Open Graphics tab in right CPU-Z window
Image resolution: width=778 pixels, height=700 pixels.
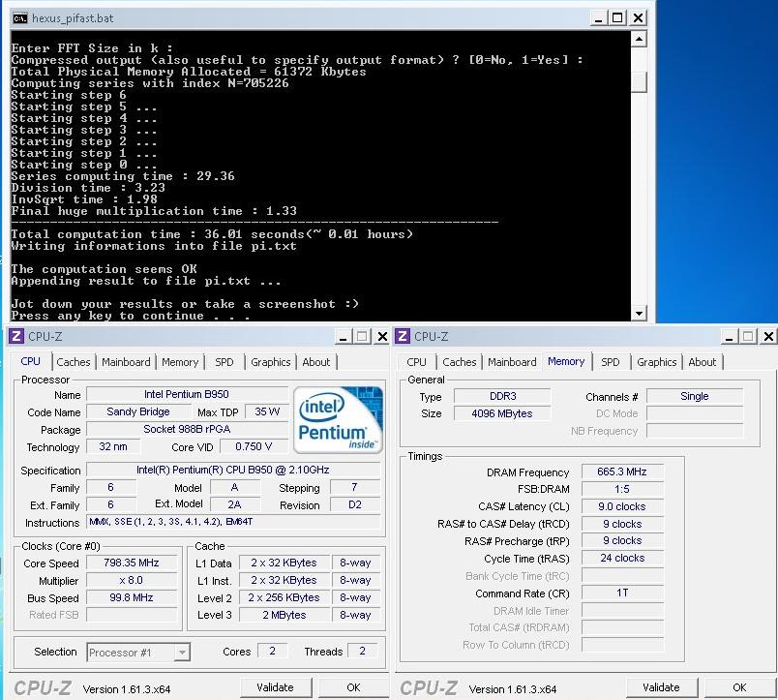pyautogui.click(x=656, y=362)
